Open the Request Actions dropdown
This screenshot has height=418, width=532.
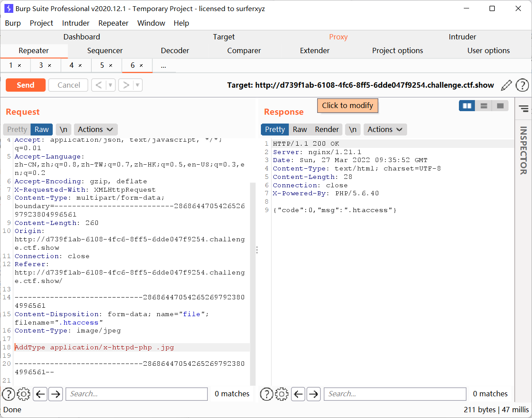pyautogui.click(x=96, y=129)
